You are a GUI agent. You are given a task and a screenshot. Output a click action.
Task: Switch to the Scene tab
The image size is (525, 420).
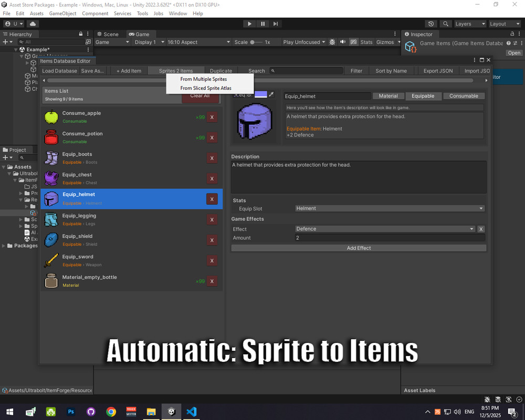(109, 34)
